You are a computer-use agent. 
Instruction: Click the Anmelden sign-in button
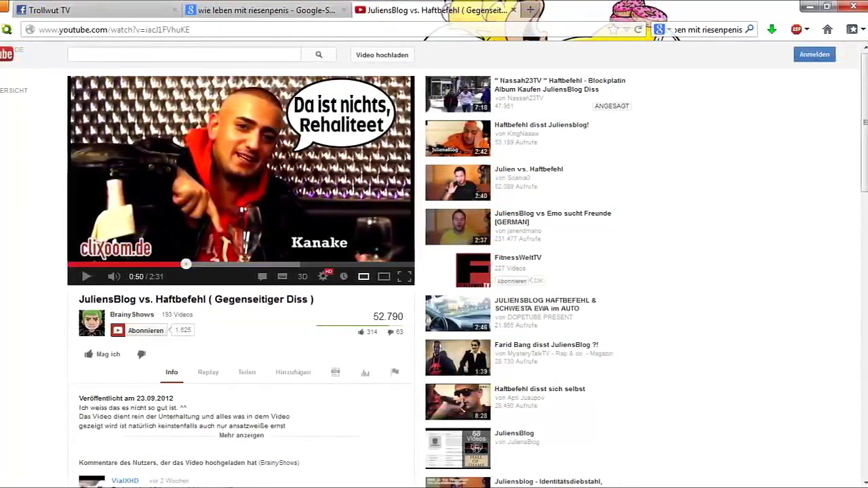(x=814, y=54)
